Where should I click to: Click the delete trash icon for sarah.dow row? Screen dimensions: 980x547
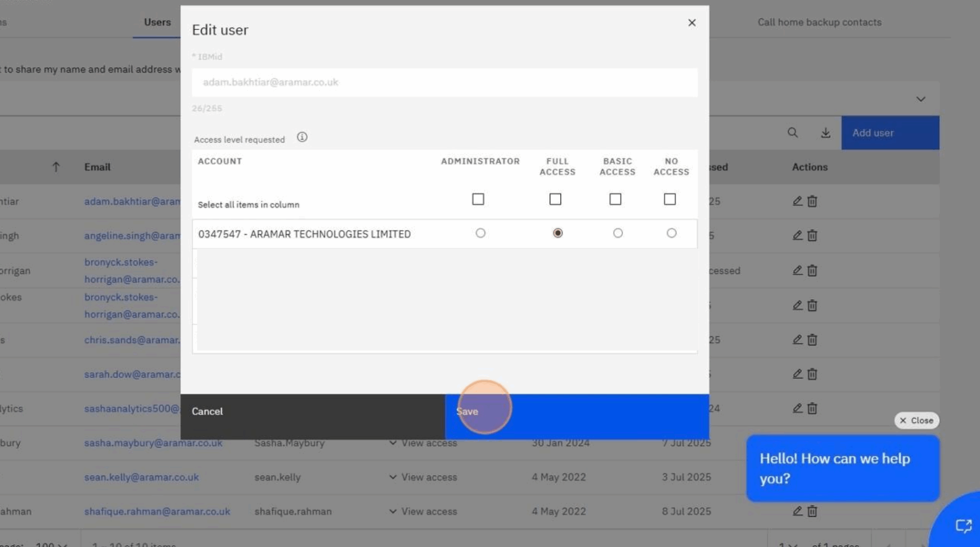812,374
